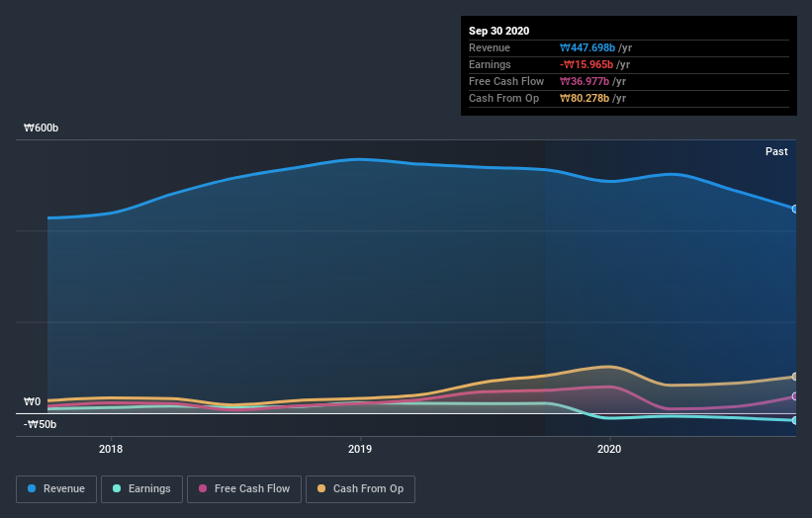Click the Free Cash Flow label in tooltip
This screenshot has width=812, height=518.
[x=506, y=81]
